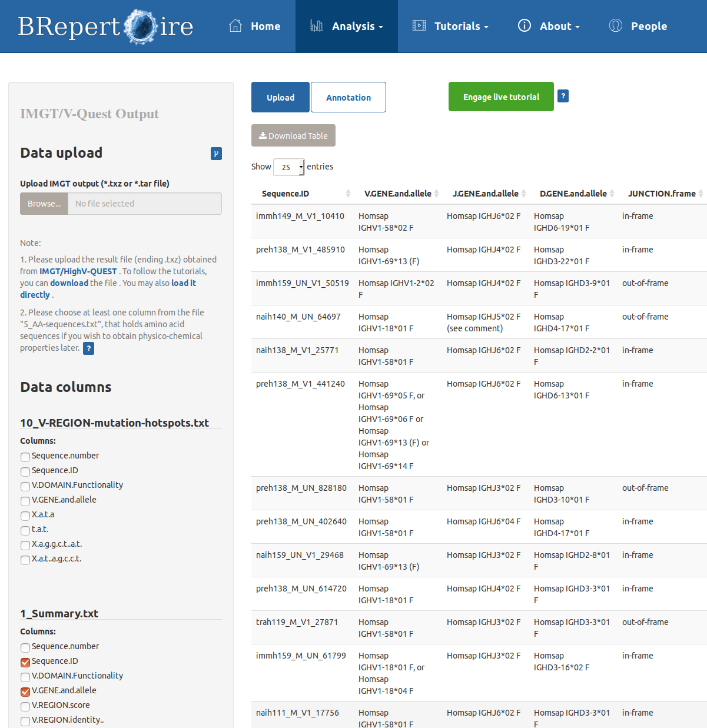Viewport: 707px width, 728px height.
Task: Click Browse to choose IMGT file
Action: click(44, 204)
